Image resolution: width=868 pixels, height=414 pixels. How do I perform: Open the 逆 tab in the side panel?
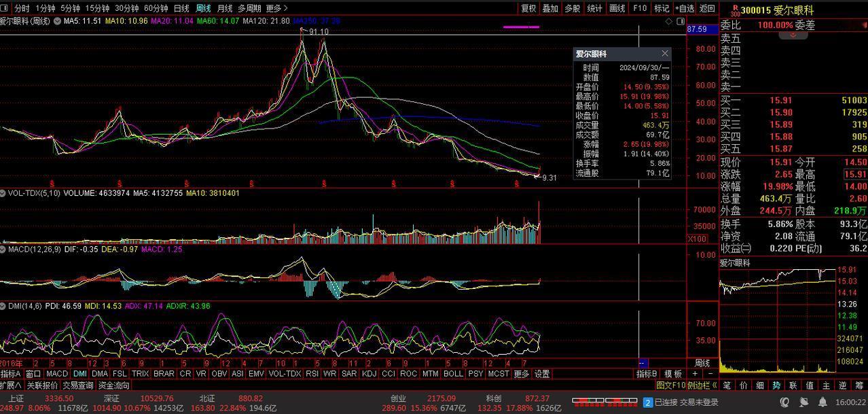pyautogui.click(x=843, y=385)
